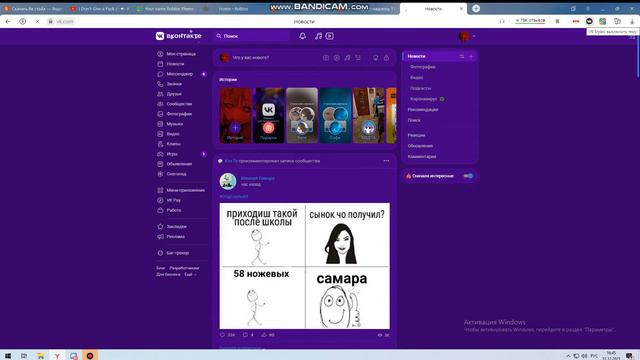The image size is (640, 360).
Task: Like the Samara meme post
Action: [227, 335]
